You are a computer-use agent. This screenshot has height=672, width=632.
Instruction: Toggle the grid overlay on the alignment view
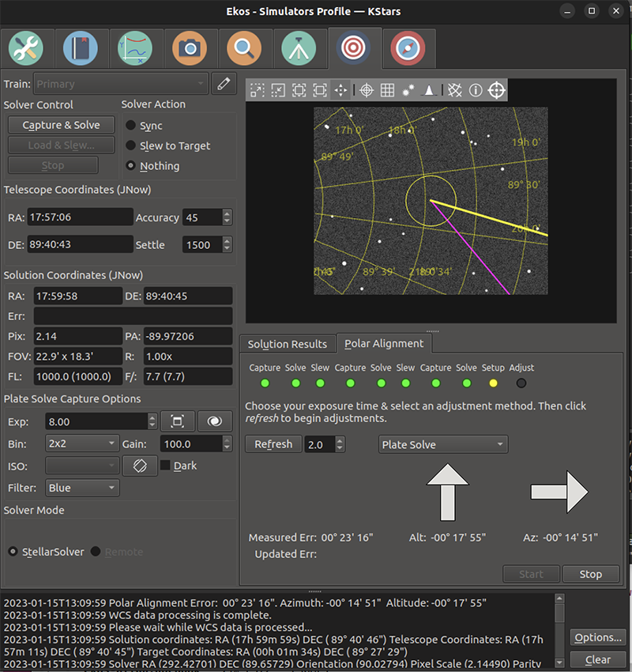(x=387, y=90)
